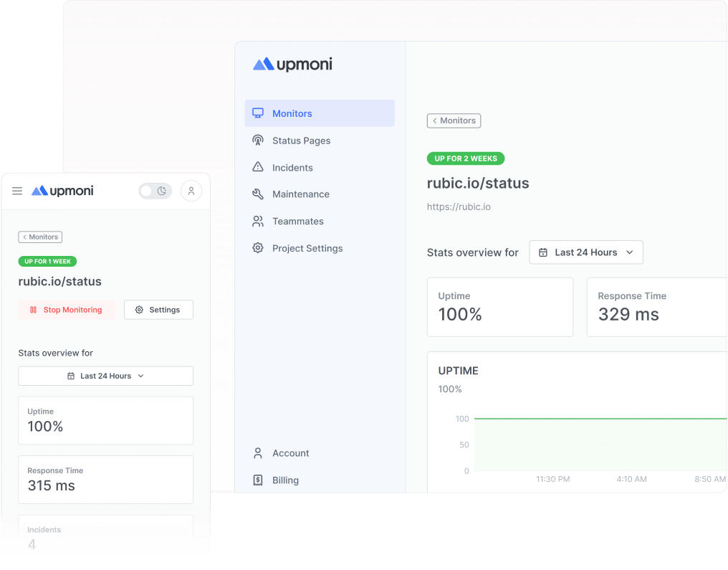Expand the desktop Last 24 Hours dropdown
Image resolution: width=728 pixels, height=570 pixels.
tap(585, 252)
